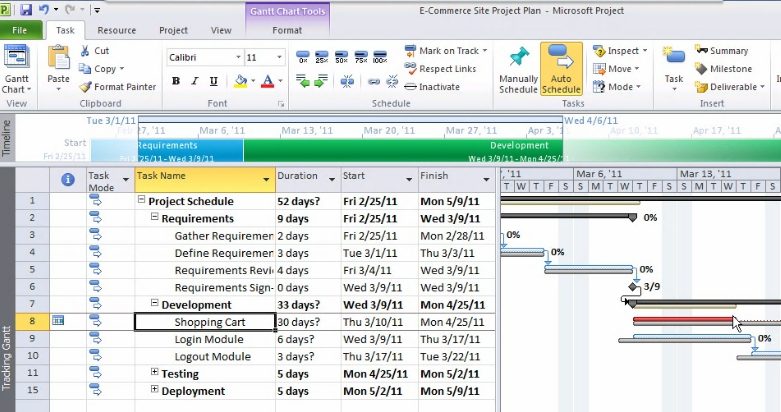Click the Format Painter brush
781x412 pixels.
[118, 87]
